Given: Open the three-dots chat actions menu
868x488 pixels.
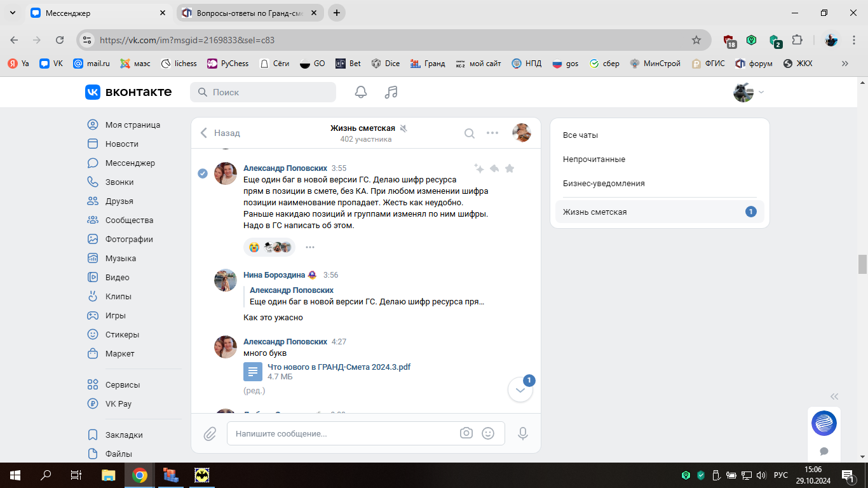Looking at the screenshot, I should 492,133.
